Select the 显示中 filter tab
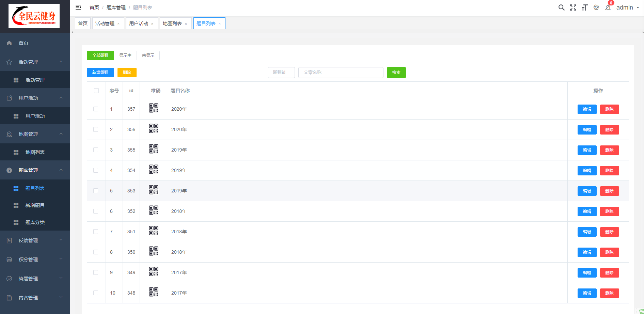 pyautogui.click(x=125, y=56)
